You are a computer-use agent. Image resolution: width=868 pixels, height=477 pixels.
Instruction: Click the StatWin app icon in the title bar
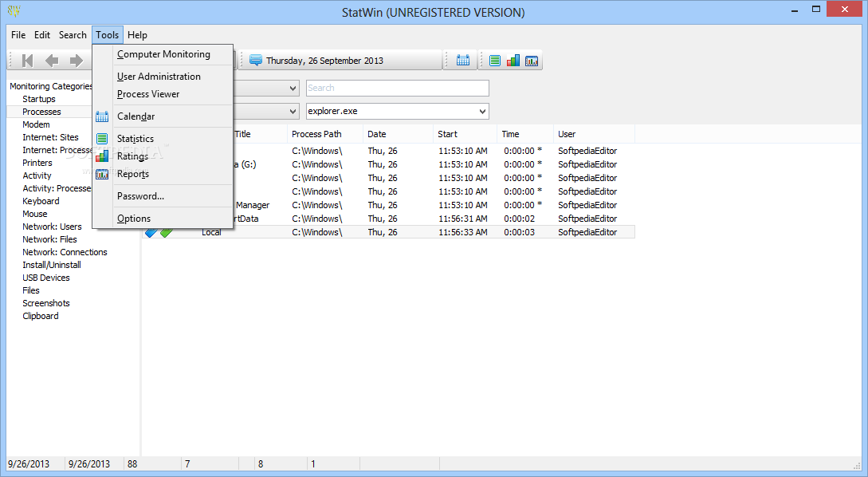14,10
